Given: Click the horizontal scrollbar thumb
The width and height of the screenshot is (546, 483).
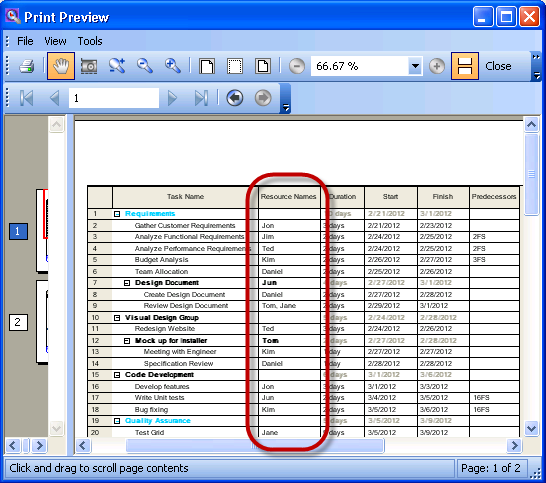Looking at the screenshot, I should (x=255, y=445).
